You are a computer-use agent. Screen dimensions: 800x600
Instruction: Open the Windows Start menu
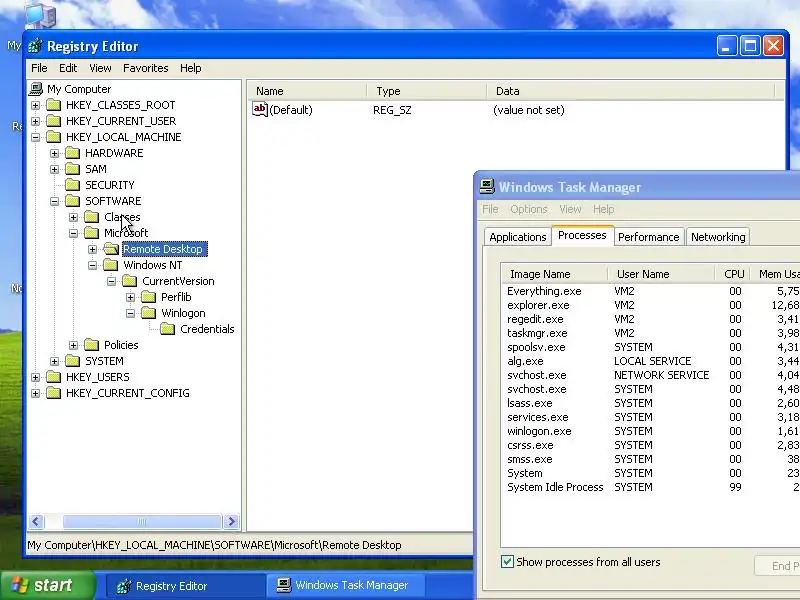47,585
